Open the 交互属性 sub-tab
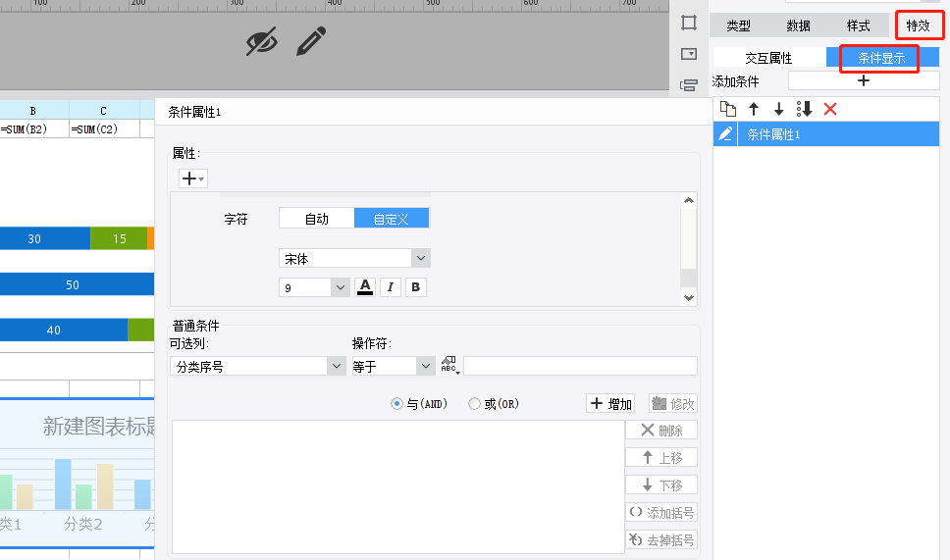The width and height of the screenshot is (950, 560). coord(768,58)
